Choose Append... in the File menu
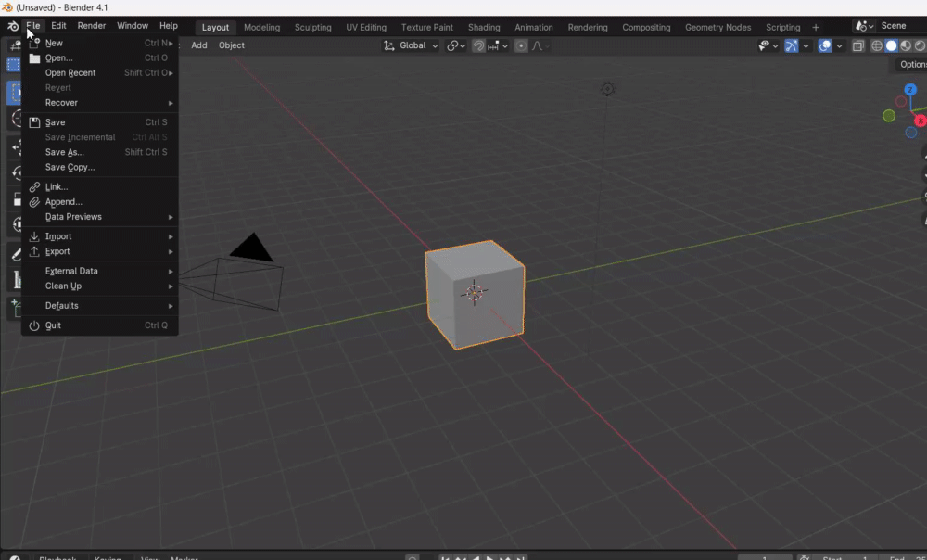This screenshot has height=560, width=927. click(99, 201)
